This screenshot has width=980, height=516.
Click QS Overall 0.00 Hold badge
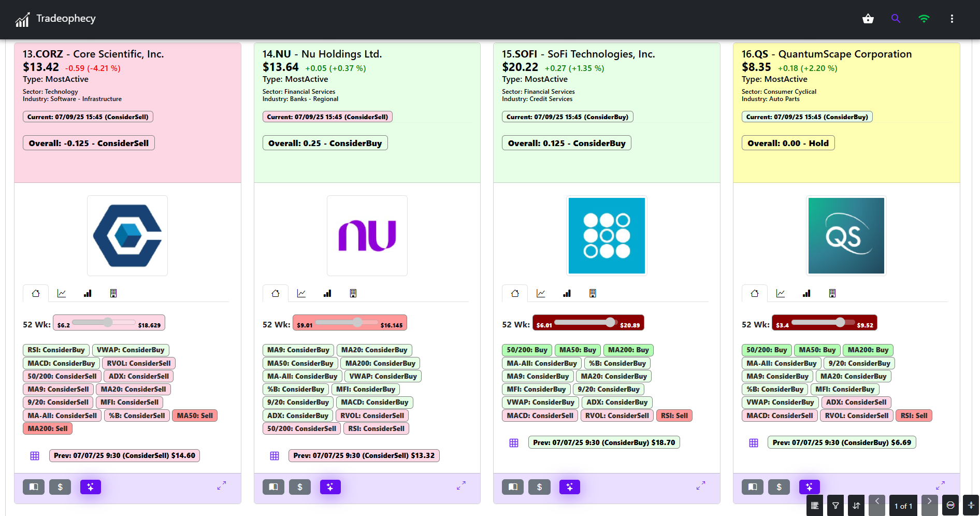[x=788, y=143]
